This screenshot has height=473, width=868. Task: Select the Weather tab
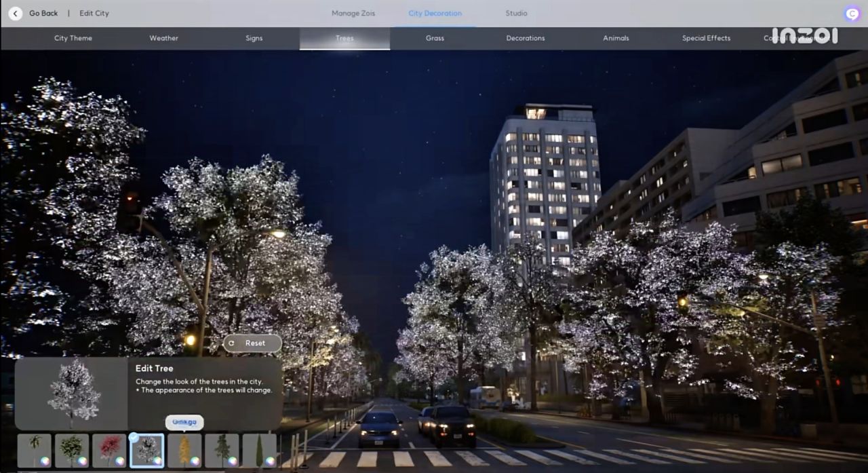click(163, 38)
